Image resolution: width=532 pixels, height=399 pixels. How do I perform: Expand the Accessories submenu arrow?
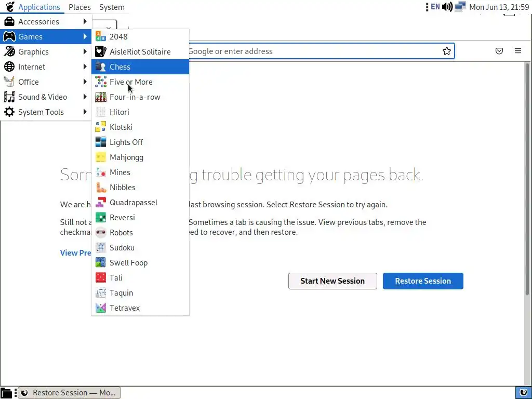[x=85, y=21]
